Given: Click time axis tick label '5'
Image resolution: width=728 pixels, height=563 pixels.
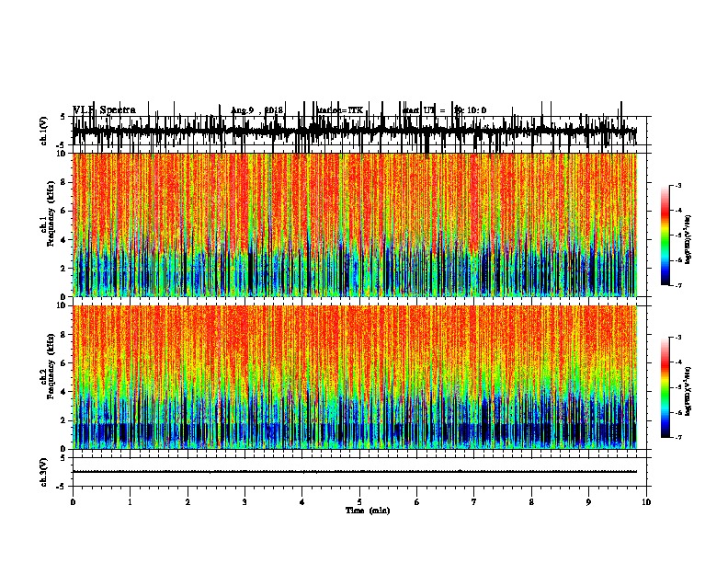Looking at the screenshot, I should pyautogui.click(x=359, y=501).
